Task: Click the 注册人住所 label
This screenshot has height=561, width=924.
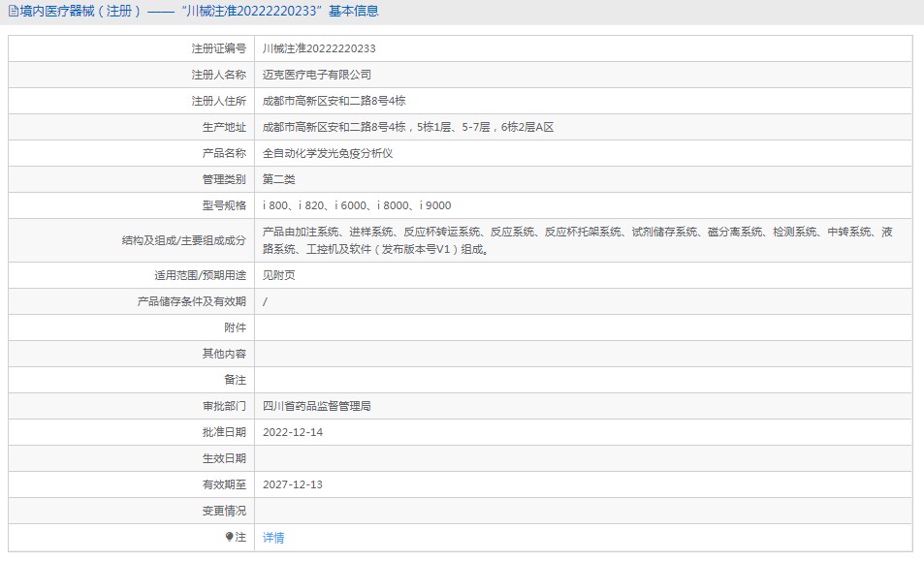Action: [218, 101]
